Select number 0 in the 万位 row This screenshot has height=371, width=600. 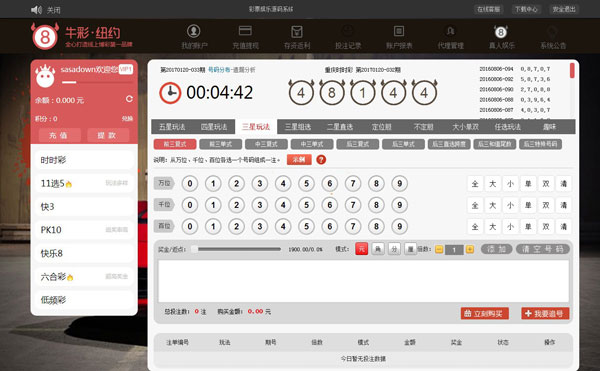point(190,184)
